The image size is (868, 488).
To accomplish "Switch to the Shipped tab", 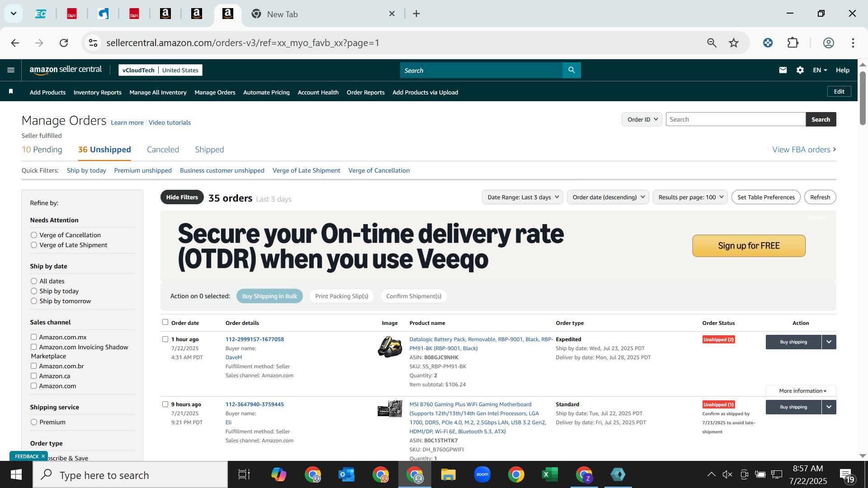I will [209, 150].
